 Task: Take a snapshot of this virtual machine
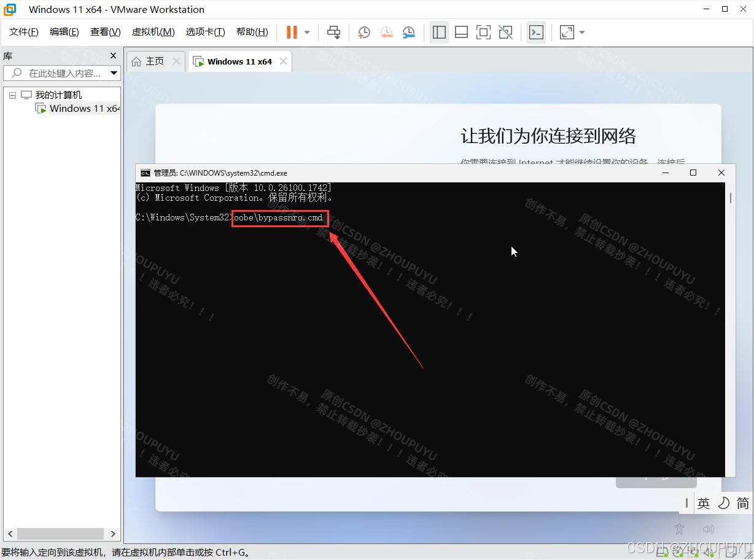pos(364,32)
